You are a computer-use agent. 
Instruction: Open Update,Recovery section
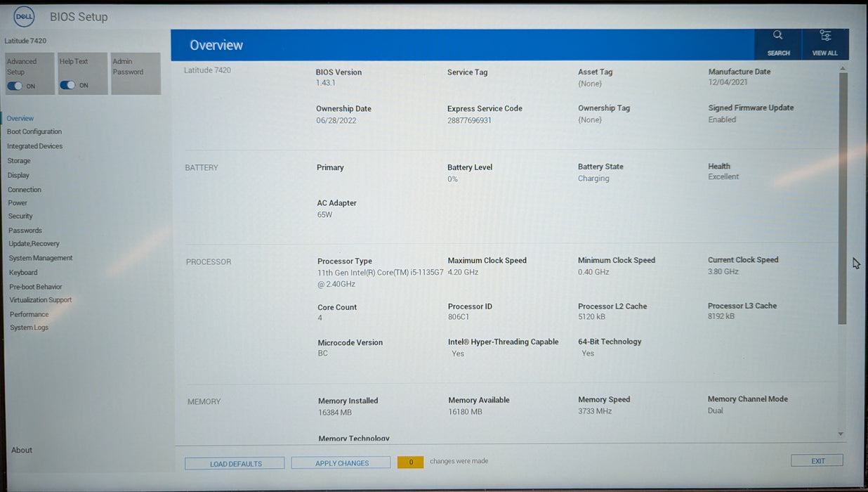[x=34, y=244]
